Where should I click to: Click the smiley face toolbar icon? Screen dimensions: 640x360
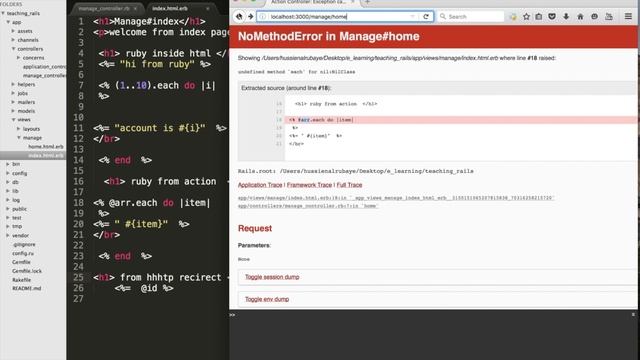[594, 17]
